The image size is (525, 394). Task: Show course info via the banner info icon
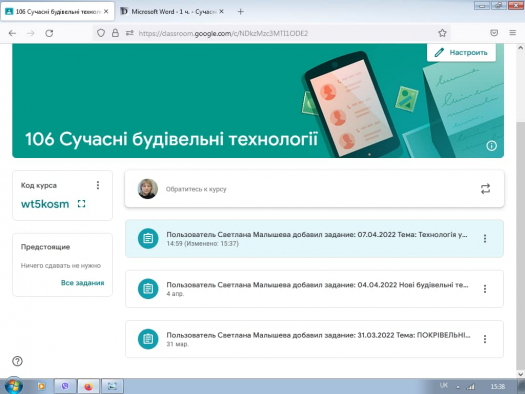pos(491,146)
